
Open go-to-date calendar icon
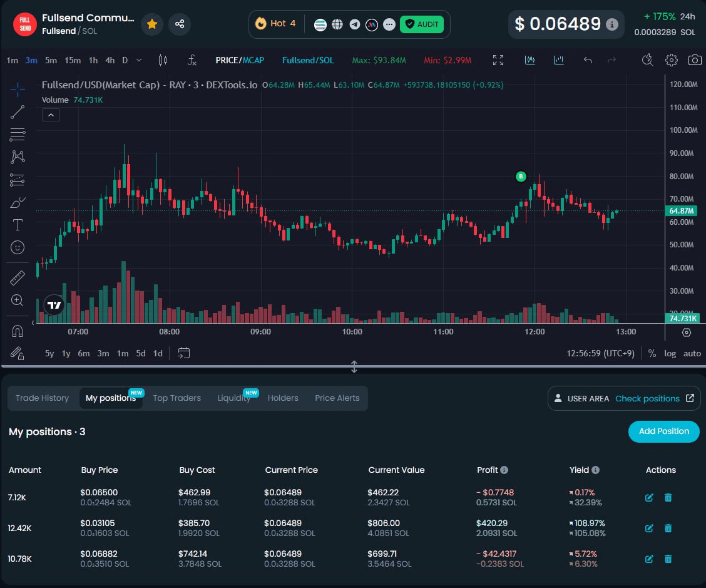click(184, 353)
